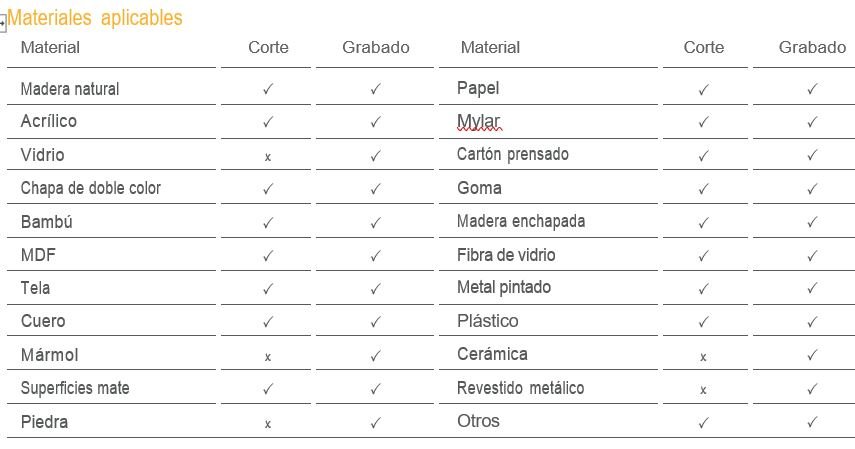
Task: Click the left Material column header
Action: pyautogui.click(x=50, y=47)
